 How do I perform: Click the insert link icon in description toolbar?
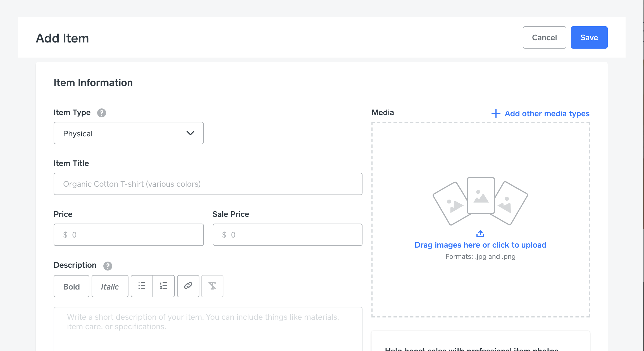(x=188, y=286)
